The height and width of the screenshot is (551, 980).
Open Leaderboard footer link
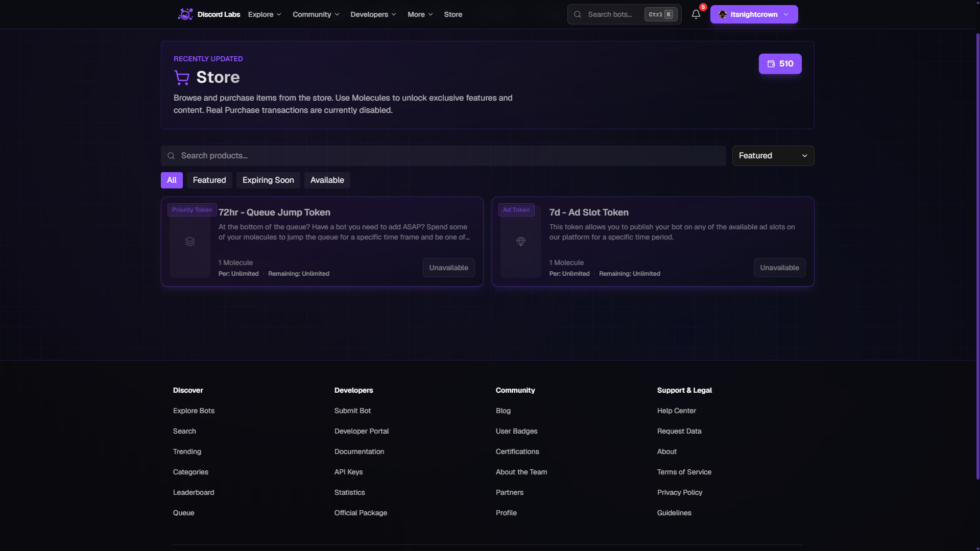click(194, 492)
